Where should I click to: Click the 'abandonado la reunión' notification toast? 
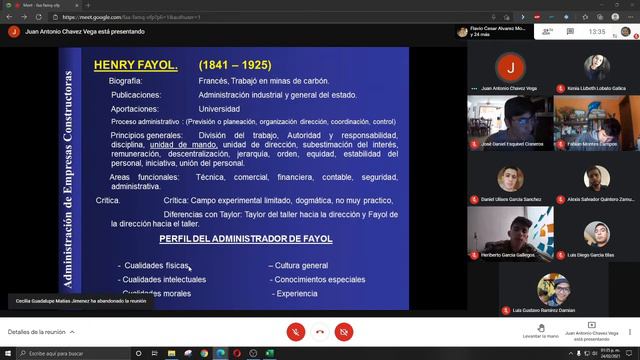tap(81, 301)
